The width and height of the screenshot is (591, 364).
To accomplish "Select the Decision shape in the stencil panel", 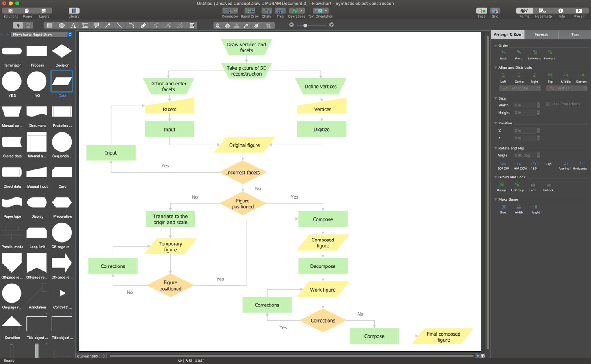I will (61, 51).
